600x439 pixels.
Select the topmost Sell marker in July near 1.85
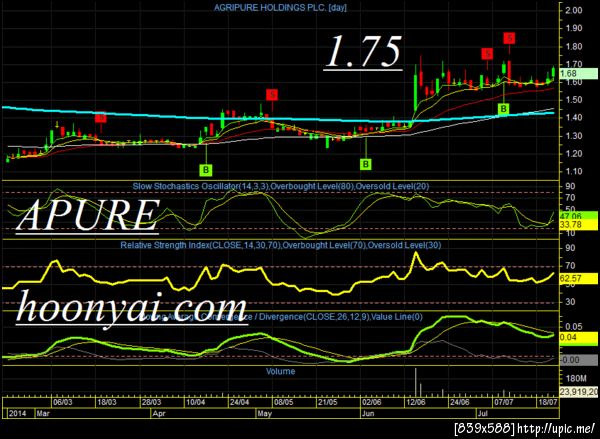point(509,38)
